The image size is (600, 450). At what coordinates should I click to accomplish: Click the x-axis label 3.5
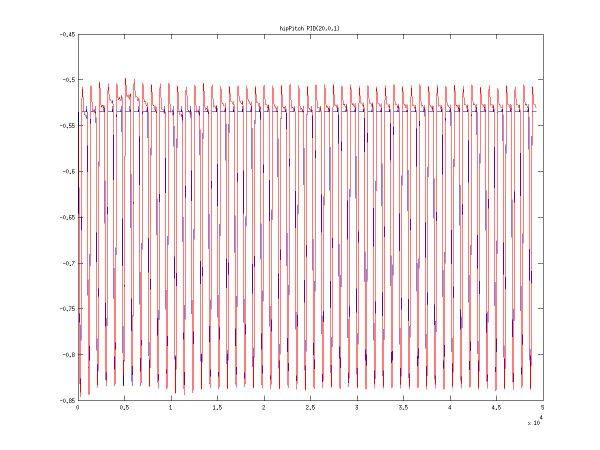pyautogui.click(x=403, y=408)
